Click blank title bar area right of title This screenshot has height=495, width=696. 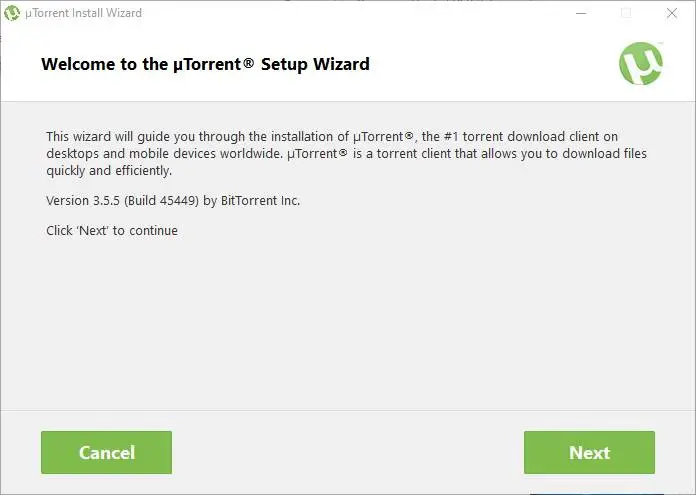[350, 14]
